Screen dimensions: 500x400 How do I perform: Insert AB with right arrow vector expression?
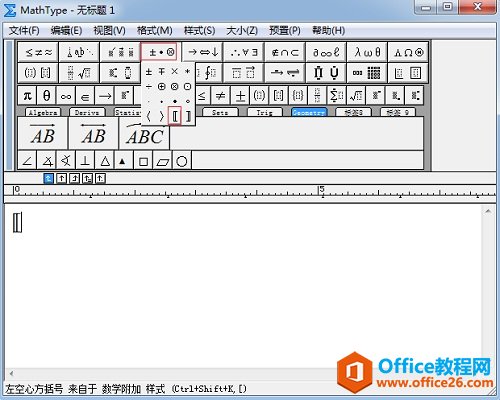tap(43, 133)
